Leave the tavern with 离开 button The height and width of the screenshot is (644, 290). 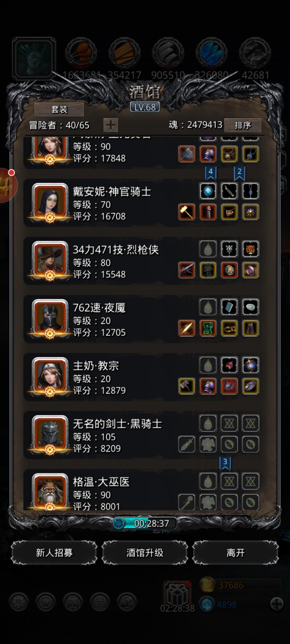[x=235, y=553]
